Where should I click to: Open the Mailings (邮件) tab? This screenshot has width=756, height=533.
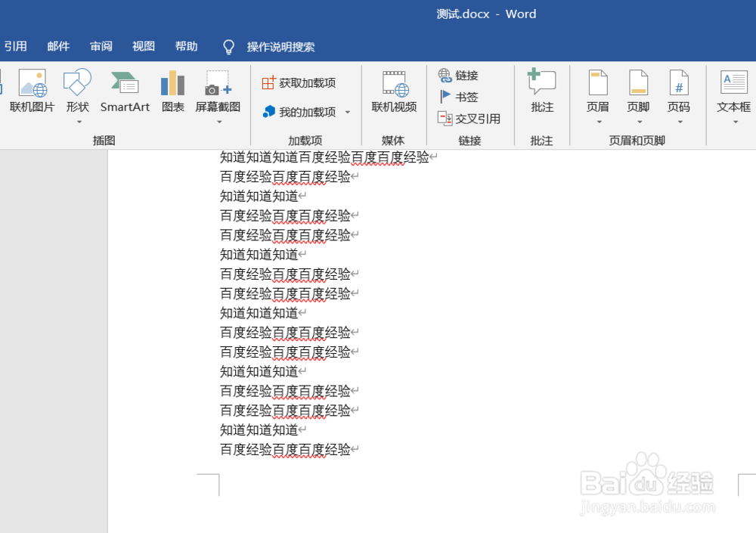click(58, 46)
